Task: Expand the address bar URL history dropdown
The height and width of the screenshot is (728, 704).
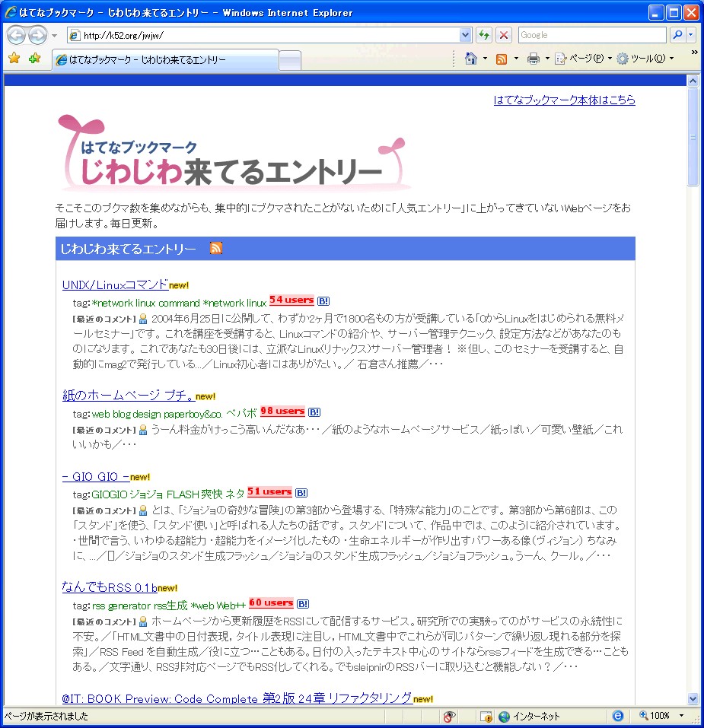Action: 465,35
